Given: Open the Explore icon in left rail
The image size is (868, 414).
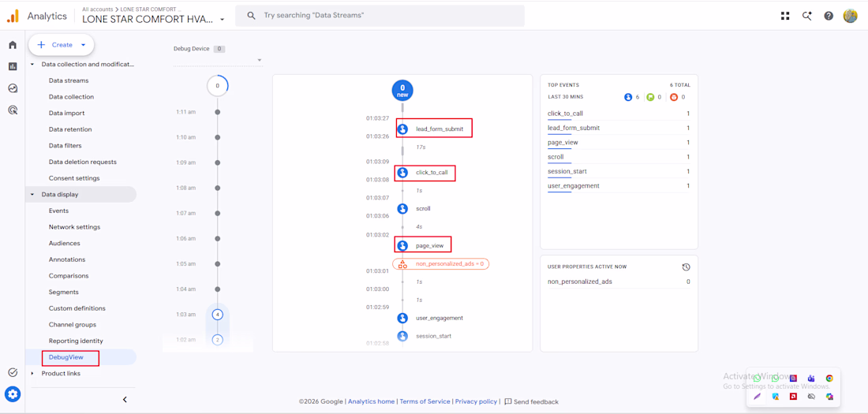Looking at the screenshot, I should point(13,88).
